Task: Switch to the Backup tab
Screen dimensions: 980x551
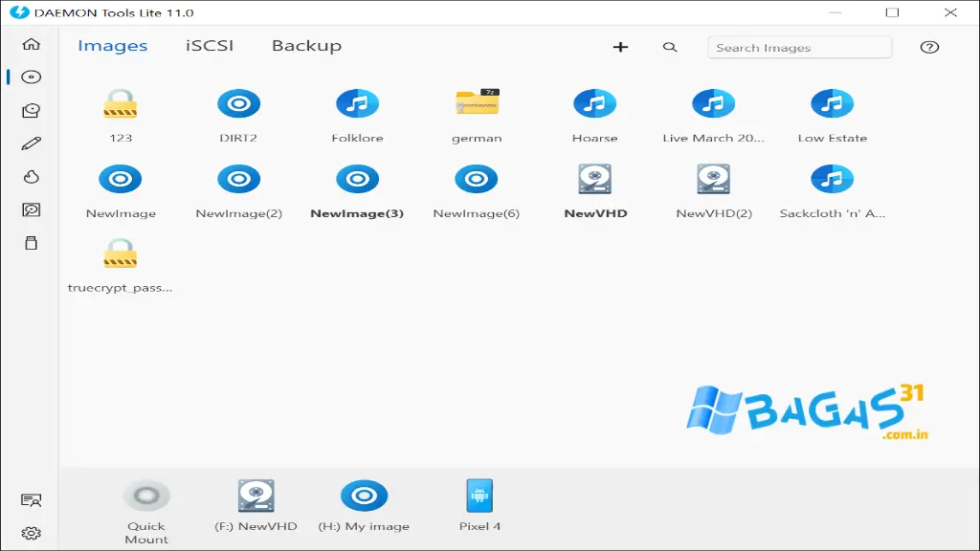Action: (305, 44)
